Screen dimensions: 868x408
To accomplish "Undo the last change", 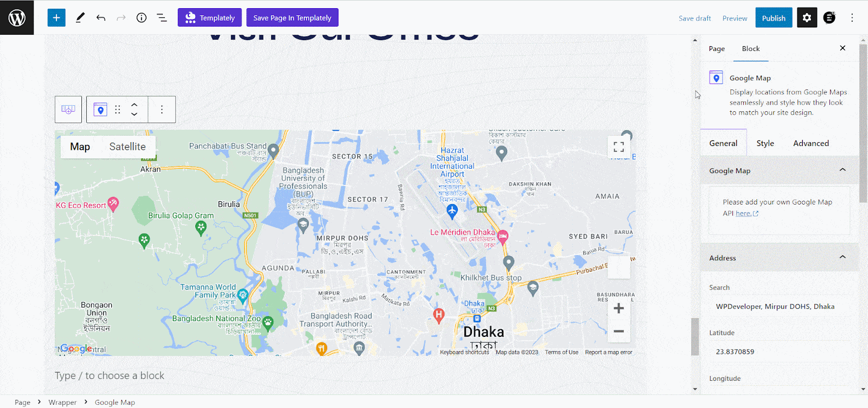I will [x=101, y=17].
